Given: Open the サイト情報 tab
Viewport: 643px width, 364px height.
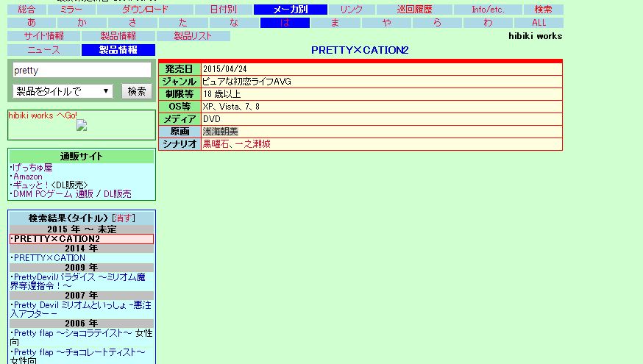Looking at the screenshot, I should pos(43,36).
